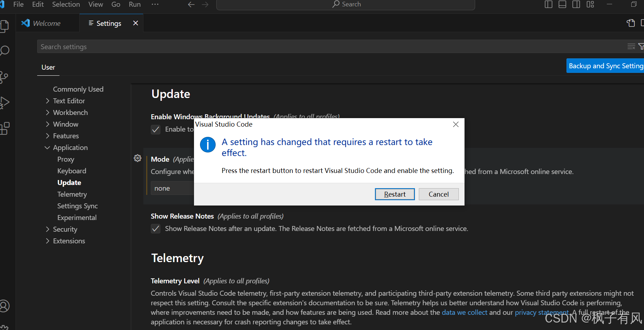Select Telemetry under Application

[x=72, y=194]
